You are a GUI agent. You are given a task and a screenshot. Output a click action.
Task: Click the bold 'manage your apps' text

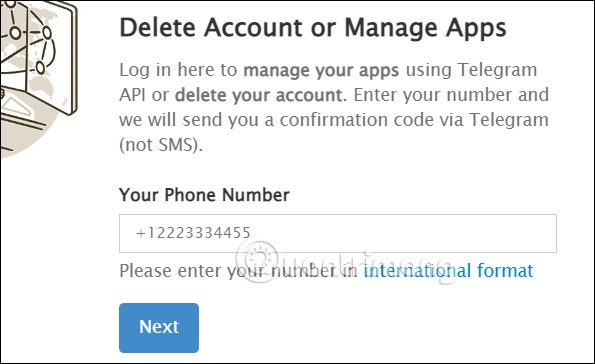point(321,71)
